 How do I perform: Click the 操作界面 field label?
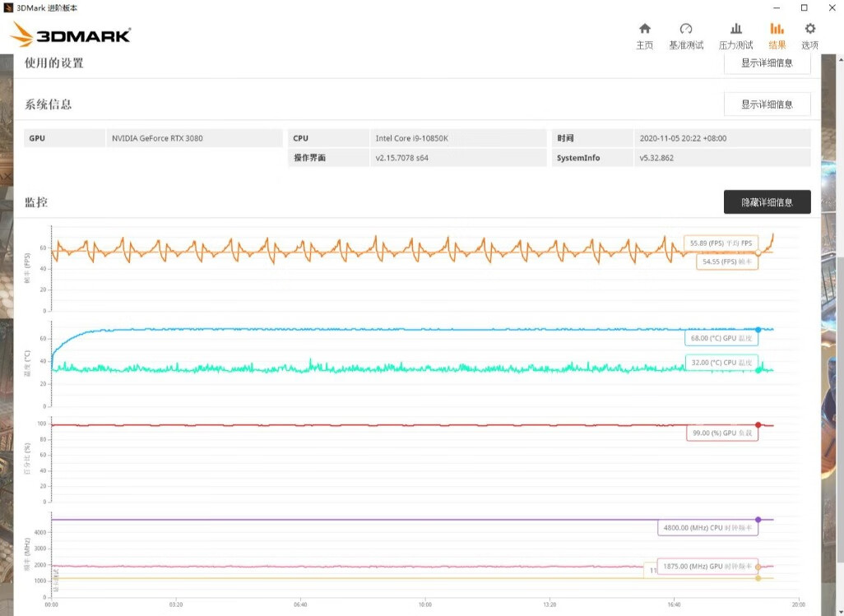coord(309,158)
